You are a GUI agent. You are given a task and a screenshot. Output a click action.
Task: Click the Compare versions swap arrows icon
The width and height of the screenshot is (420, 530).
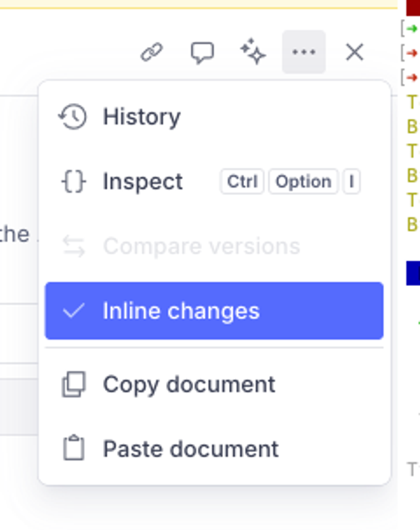74,246
